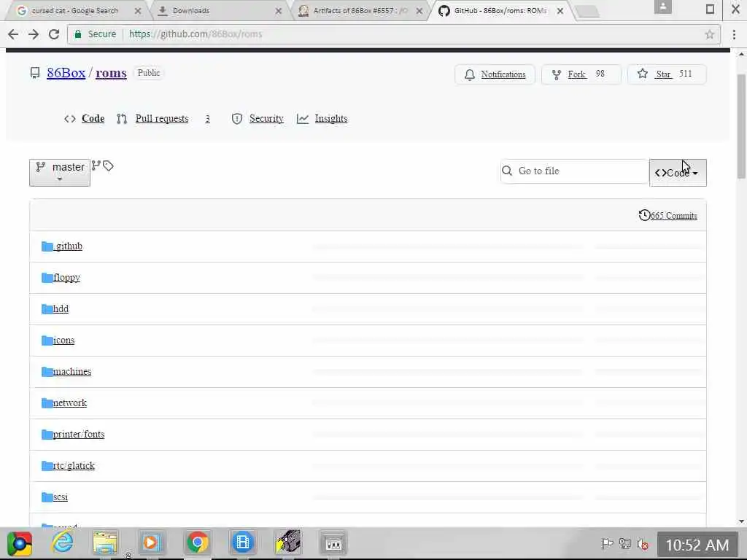Viewport: 747px width, 560px height.
Task: Click the tags icon next to master
Action: click(108, 166)
